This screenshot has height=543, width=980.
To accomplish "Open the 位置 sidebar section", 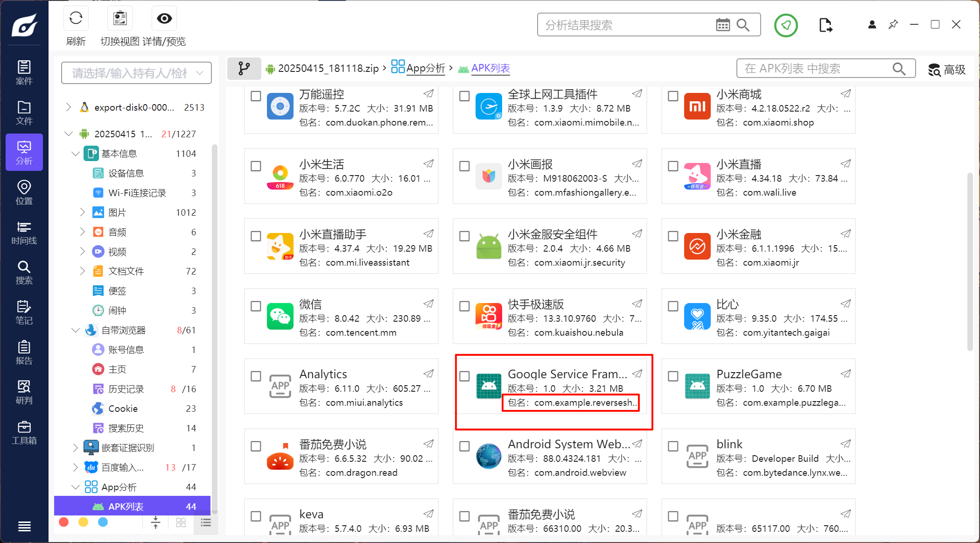I will pos(24,193).
